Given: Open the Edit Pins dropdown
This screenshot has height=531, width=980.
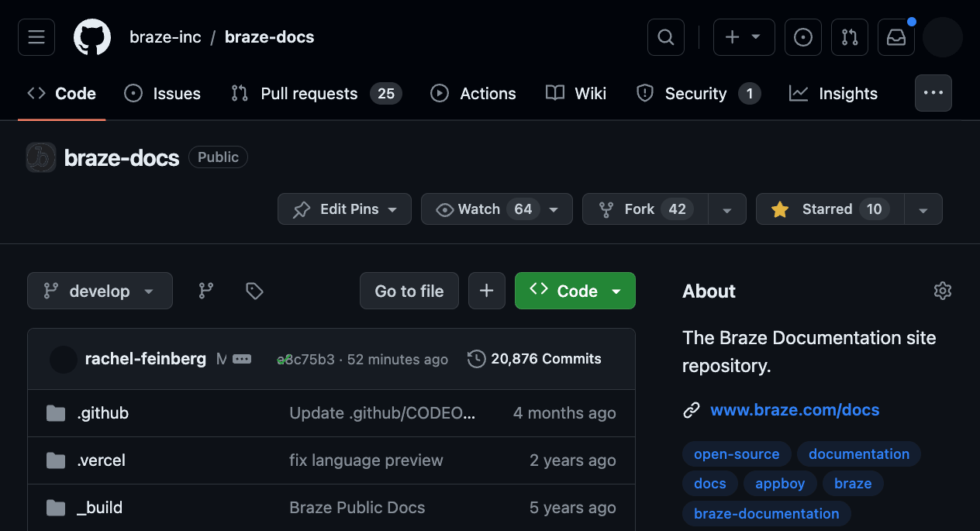Looking at the screenshot, I should coord(344,209).
